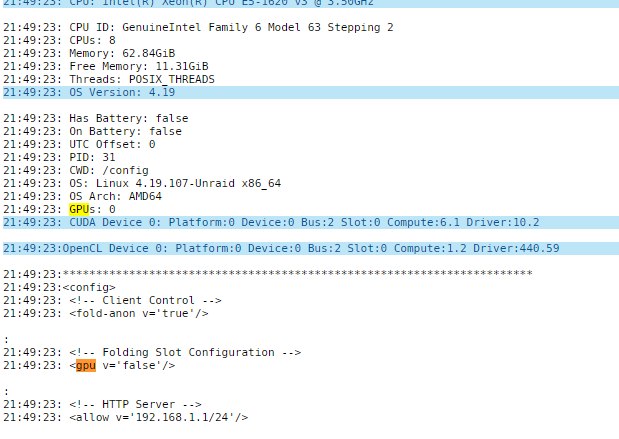This screenshot has width=619, height=439.
Task: Click the Has Battery false line
Action: pyautogui.click(x=96, y=118)
